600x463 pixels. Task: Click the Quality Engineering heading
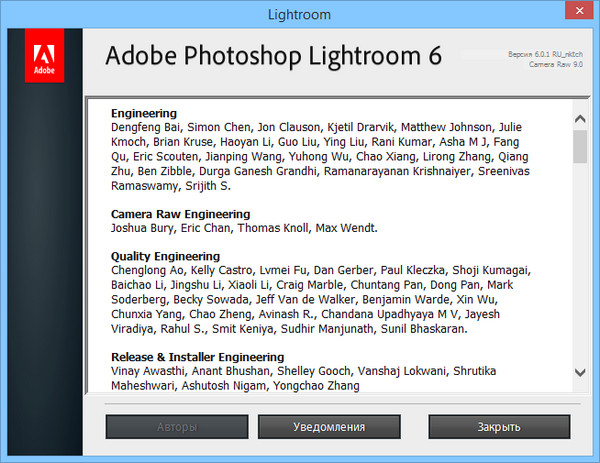pyautogui.click(x=165, y=256)
